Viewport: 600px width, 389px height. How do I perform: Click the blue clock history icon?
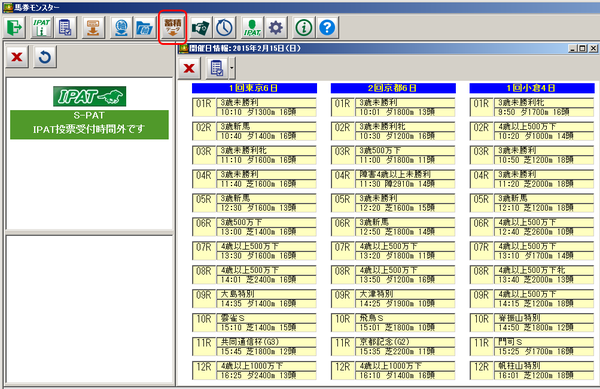224,28
